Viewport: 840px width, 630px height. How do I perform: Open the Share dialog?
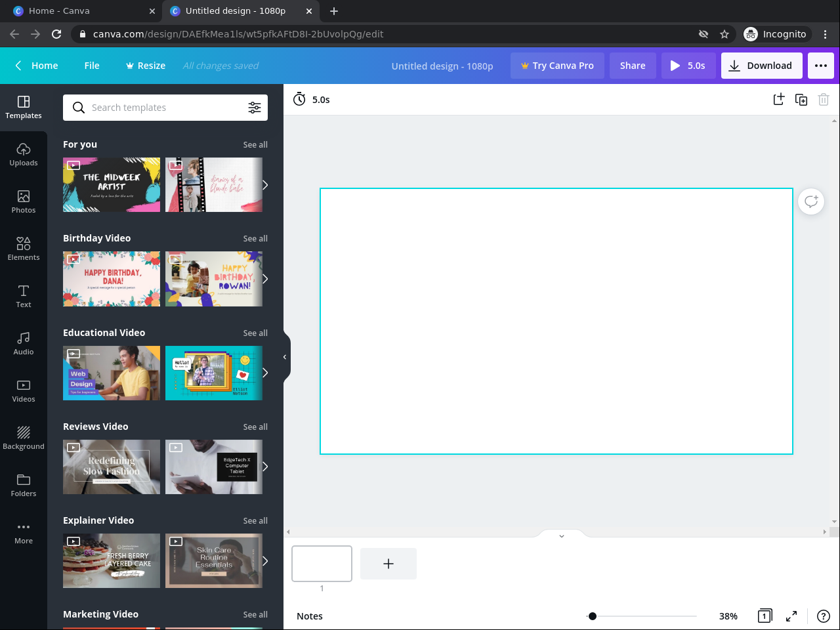tap(633, 66)
